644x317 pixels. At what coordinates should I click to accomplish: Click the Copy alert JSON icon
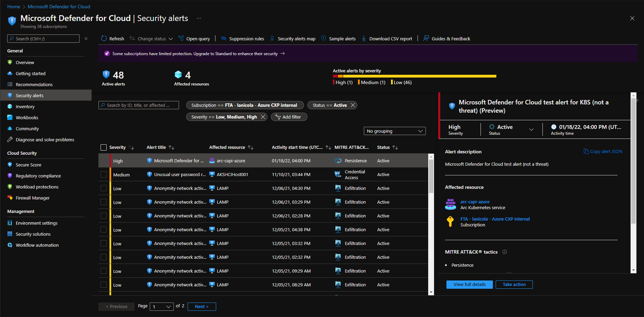586,151
